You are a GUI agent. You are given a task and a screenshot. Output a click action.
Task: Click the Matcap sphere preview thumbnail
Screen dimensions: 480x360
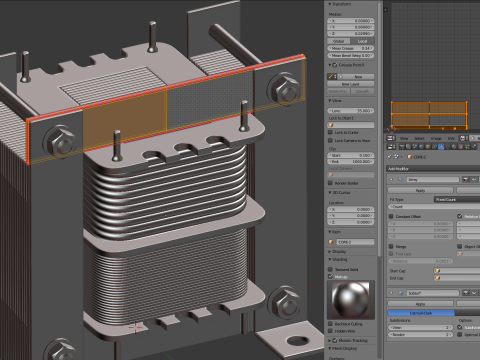coord(351,300)
